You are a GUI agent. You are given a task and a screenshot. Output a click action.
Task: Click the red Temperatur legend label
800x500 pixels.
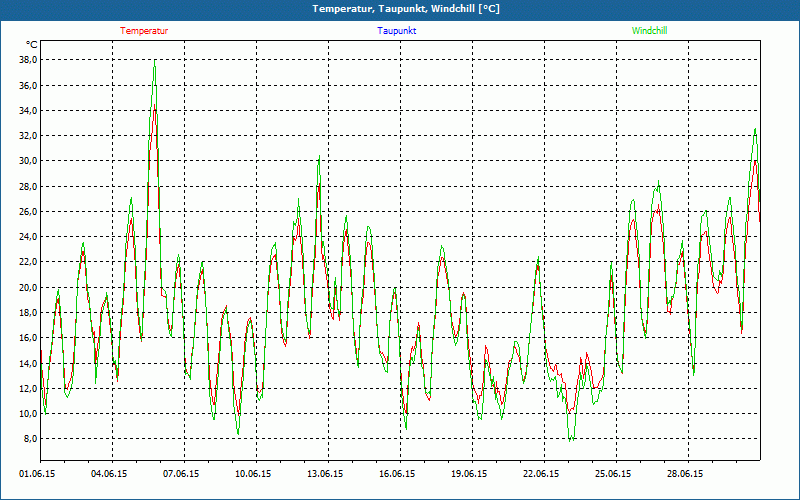click(144, 31)
